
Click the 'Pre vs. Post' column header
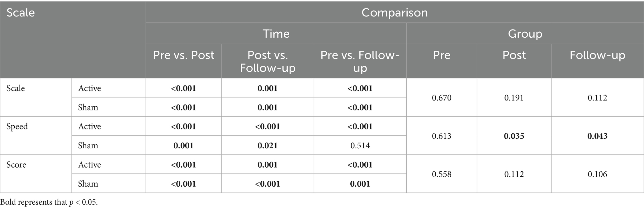[183, 55]
